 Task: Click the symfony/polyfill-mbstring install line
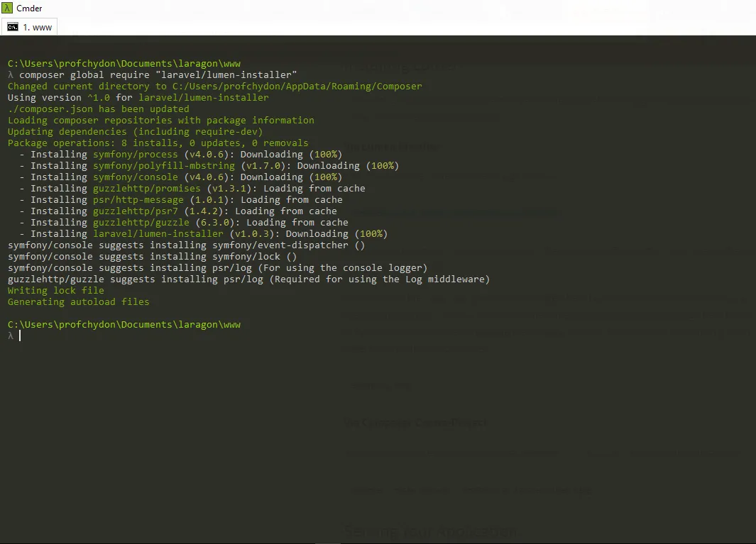click(x=209, y=166)
